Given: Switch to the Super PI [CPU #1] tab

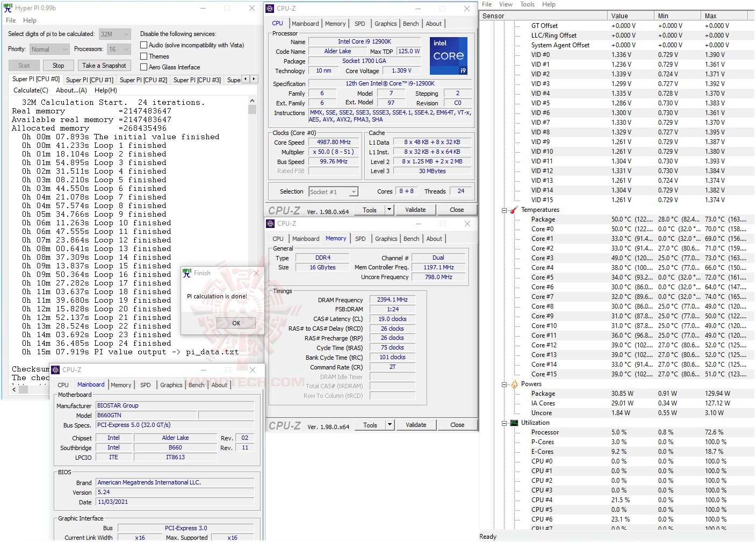Looking at the screenshot, I should coord(90,80).
